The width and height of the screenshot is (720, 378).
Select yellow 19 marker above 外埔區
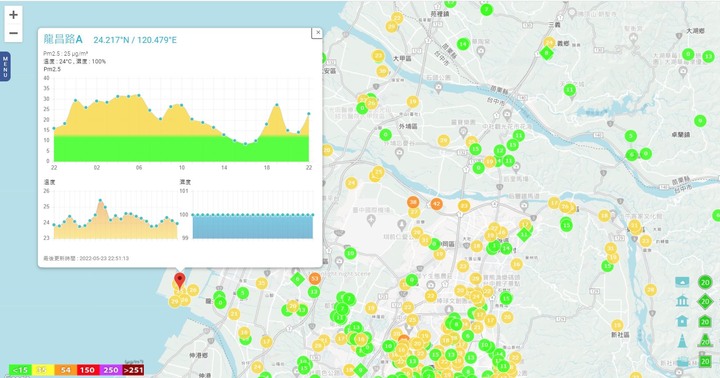[x=413, y=102]
